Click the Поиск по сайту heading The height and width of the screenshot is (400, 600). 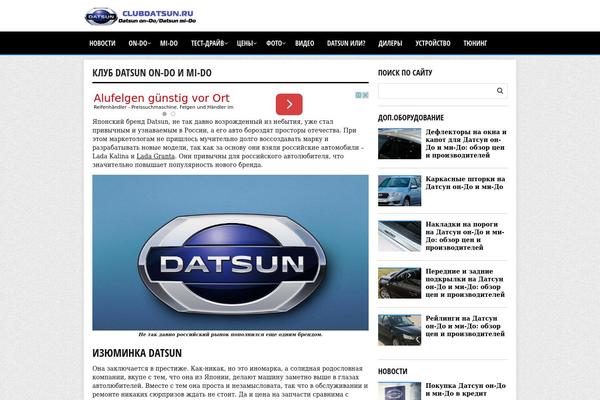tap(405, 73)
